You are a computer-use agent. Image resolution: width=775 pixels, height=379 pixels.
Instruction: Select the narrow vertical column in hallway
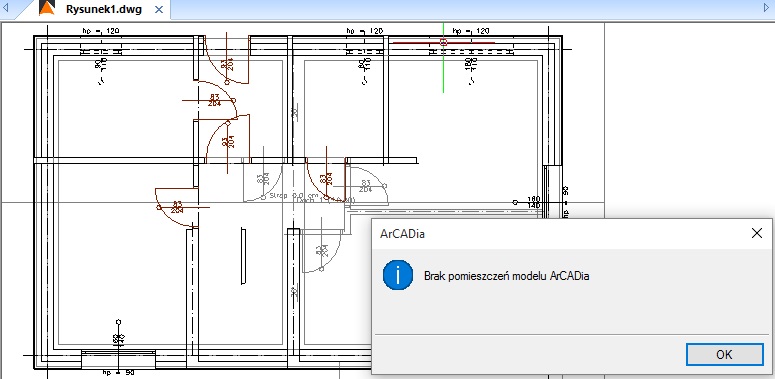click(x=243, y=256)
